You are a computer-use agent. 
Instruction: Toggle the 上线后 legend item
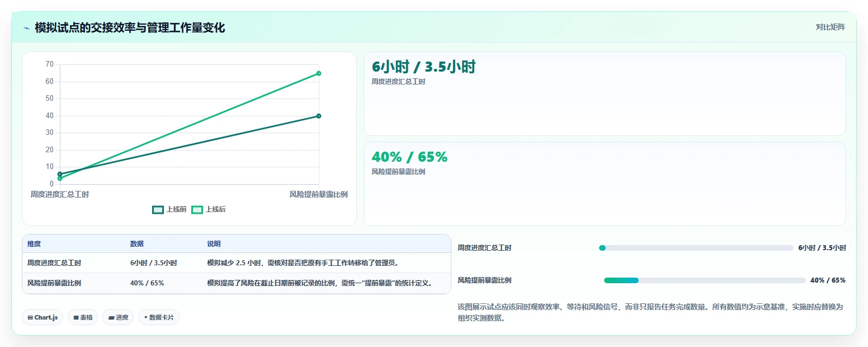tap(209, 209)
